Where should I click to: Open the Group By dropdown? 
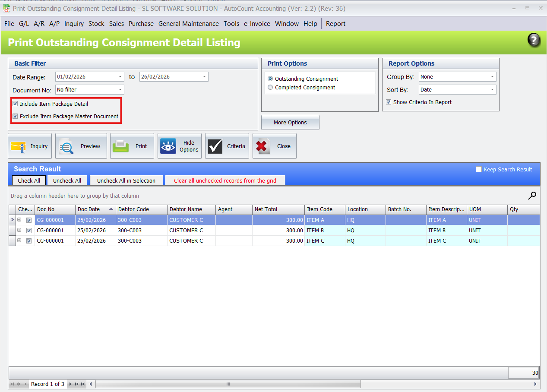click(x=493, y=76)
